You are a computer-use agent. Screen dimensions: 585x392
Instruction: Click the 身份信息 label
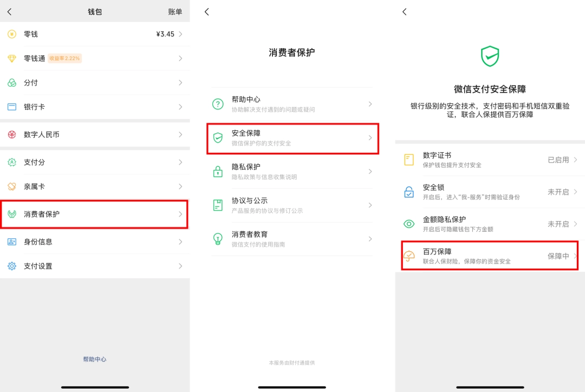pos(38,241)
